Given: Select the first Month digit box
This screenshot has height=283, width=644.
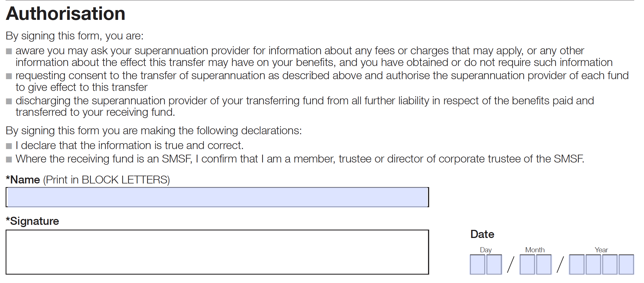Looking at the screenshot, I should coord(527,265).
